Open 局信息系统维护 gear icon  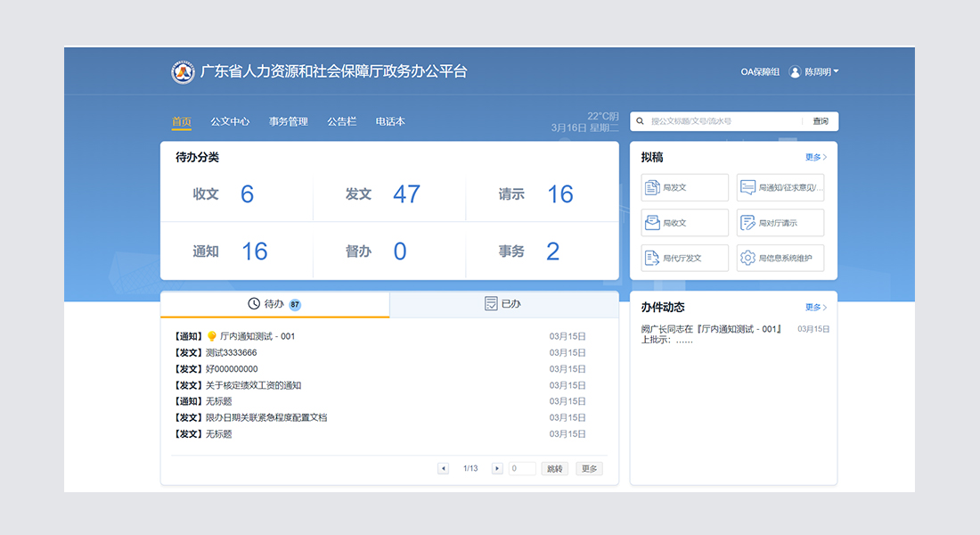pyautogui.click(x=748, y=258)
